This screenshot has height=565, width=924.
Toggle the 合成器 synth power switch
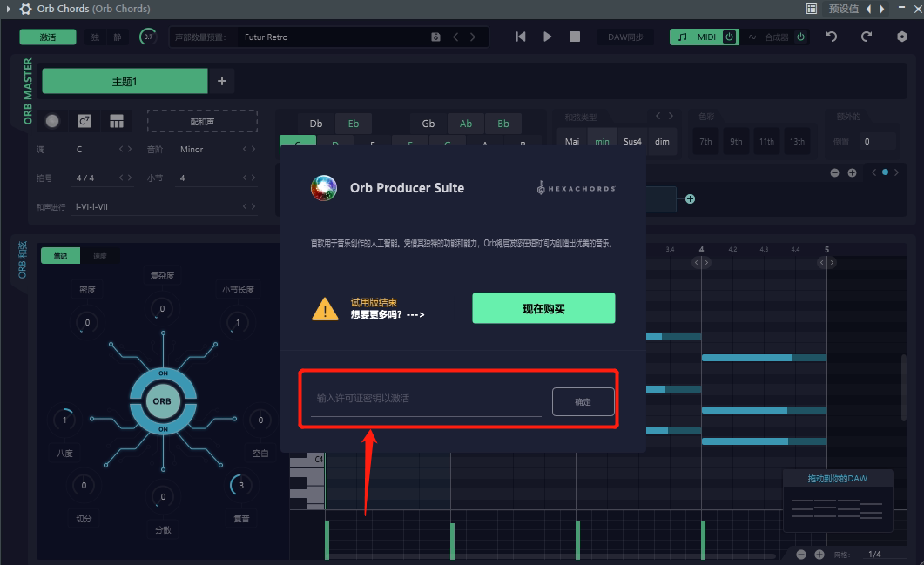pyautogui.click(x=800, y=37)
